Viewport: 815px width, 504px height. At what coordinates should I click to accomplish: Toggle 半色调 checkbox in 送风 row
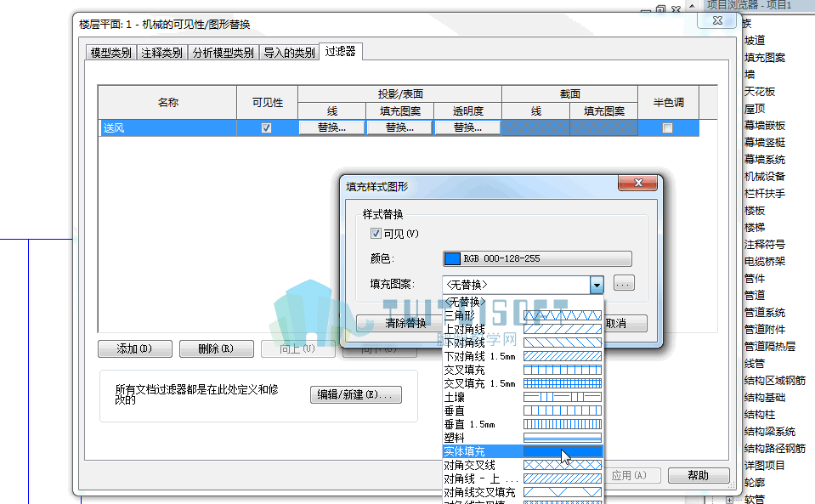[668, 127]
